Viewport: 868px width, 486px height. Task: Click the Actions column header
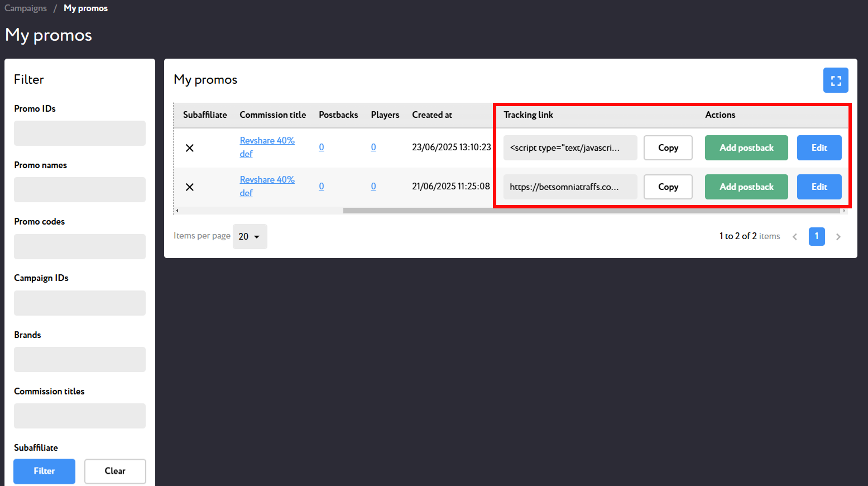pyautogui.click(x=720, y=115)
